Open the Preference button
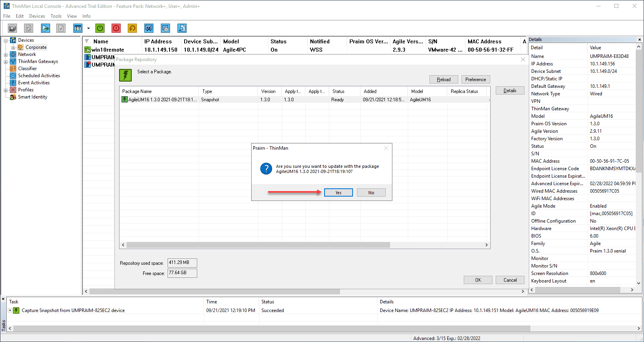This screenshot has width=644, height=342. pyautogui.click(x=476, y=80)
